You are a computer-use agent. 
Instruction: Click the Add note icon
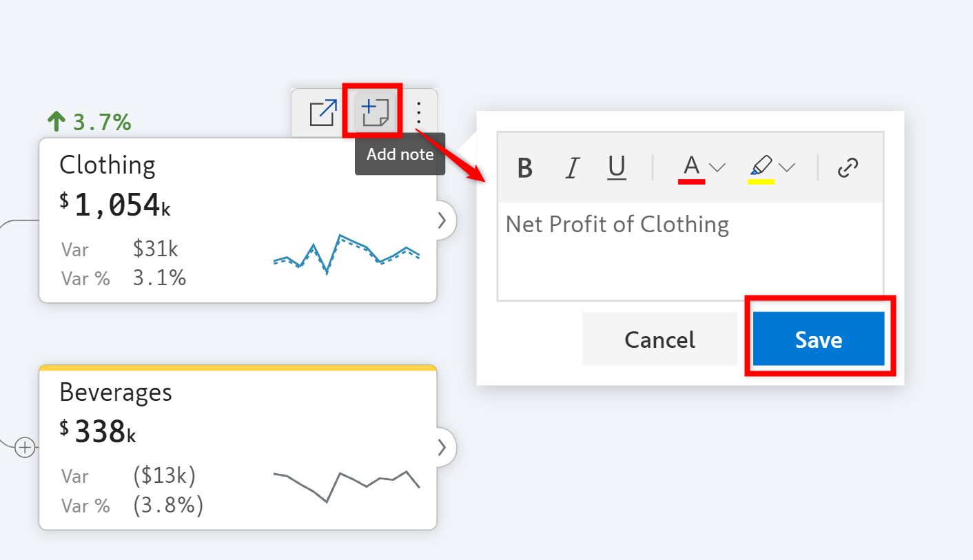coord(375,112)
